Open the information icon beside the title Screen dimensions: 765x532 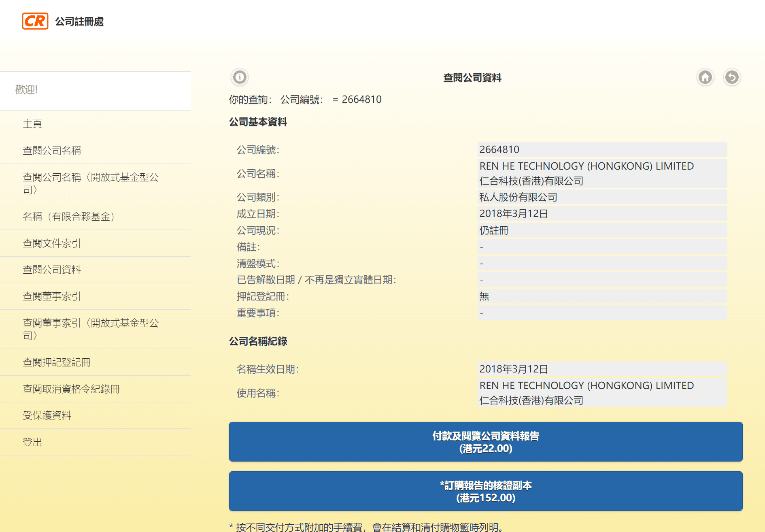coord(240,77)
